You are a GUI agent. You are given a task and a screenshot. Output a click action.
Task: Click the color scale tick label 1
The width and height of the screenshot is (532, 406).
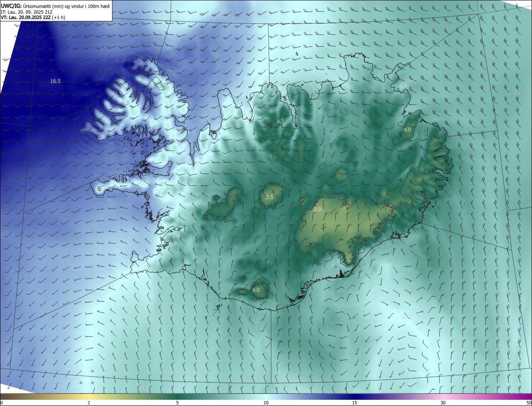pyautogui.click(x=89, y=403)
